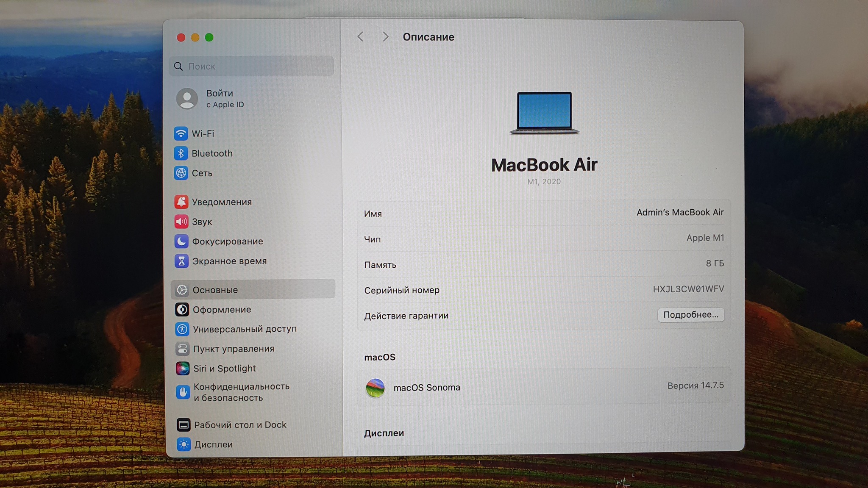Click the Звук speaker icon
The image size is (868, 488).
pos(181,222)
